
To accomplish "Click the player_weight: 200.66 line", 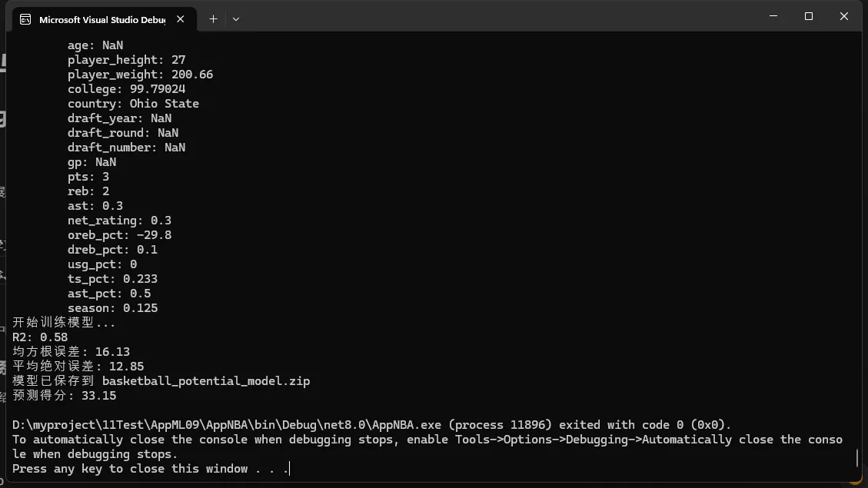I will tap(140, 75).
